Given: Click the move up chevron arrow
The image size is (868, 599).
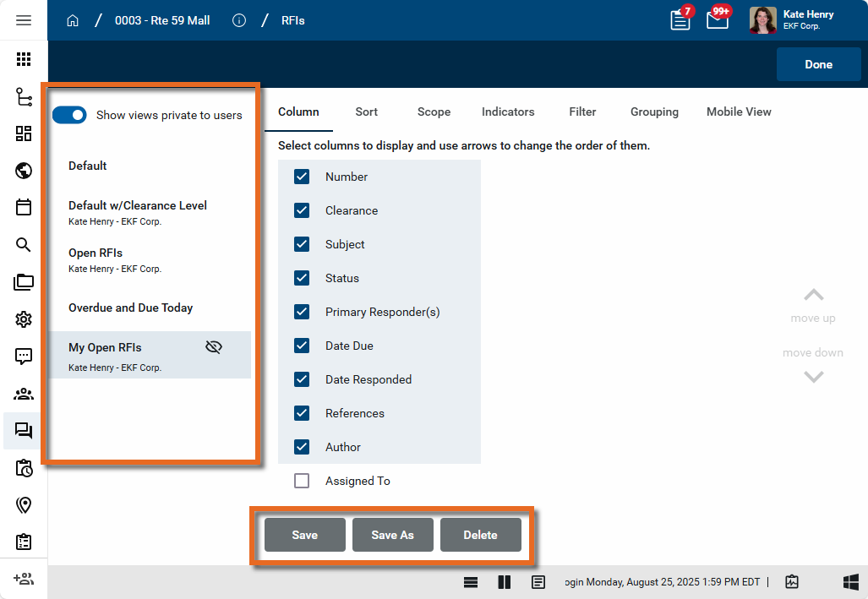Looking at the screenshot, I should (x=813, y=296).
